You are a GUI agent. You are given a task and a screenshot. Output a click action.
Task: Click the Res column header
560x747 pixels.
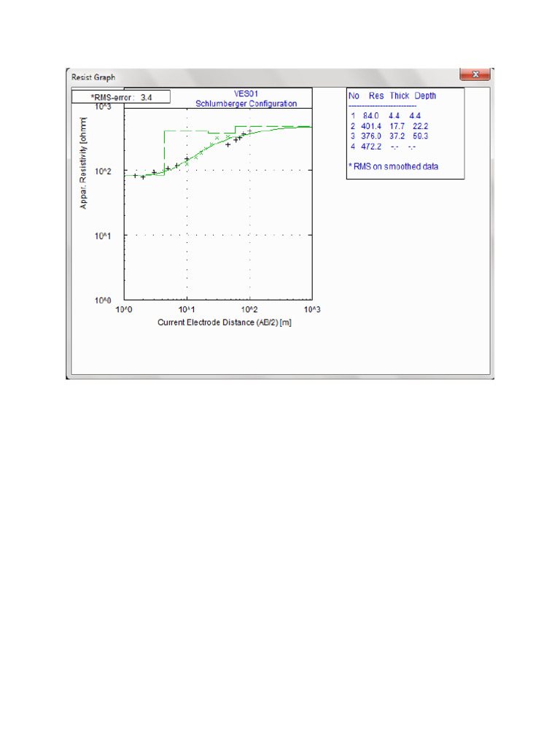tap(376, 96)
